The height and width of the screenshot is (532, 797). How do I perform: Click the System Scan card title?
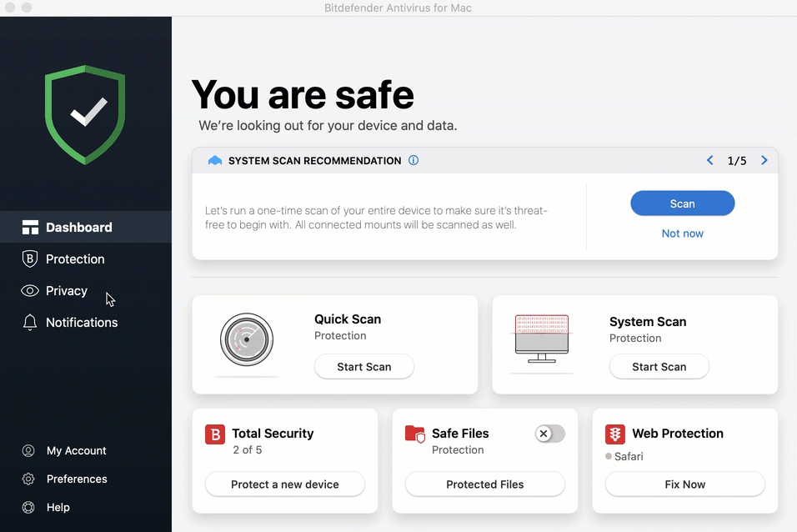coord(648,321)
